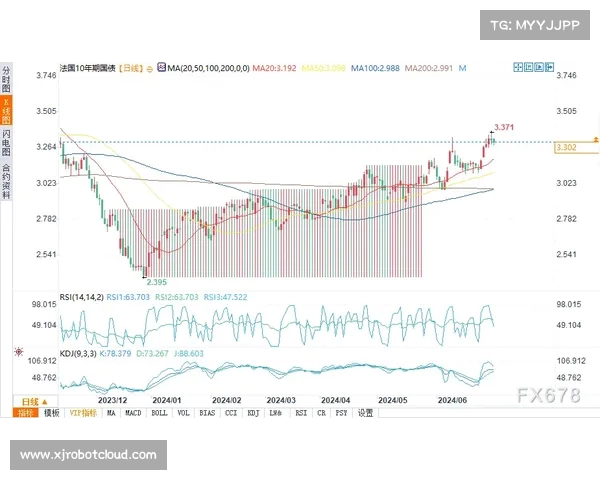
Task: Open the 闪电图 tab in left sidebar
Action: (6, 143)
